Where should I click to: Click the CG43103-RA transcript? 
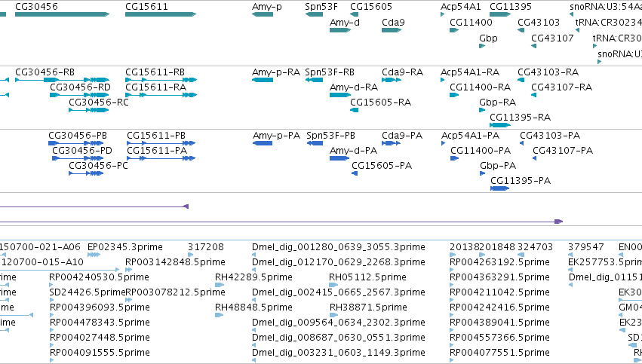click(521, 80)
